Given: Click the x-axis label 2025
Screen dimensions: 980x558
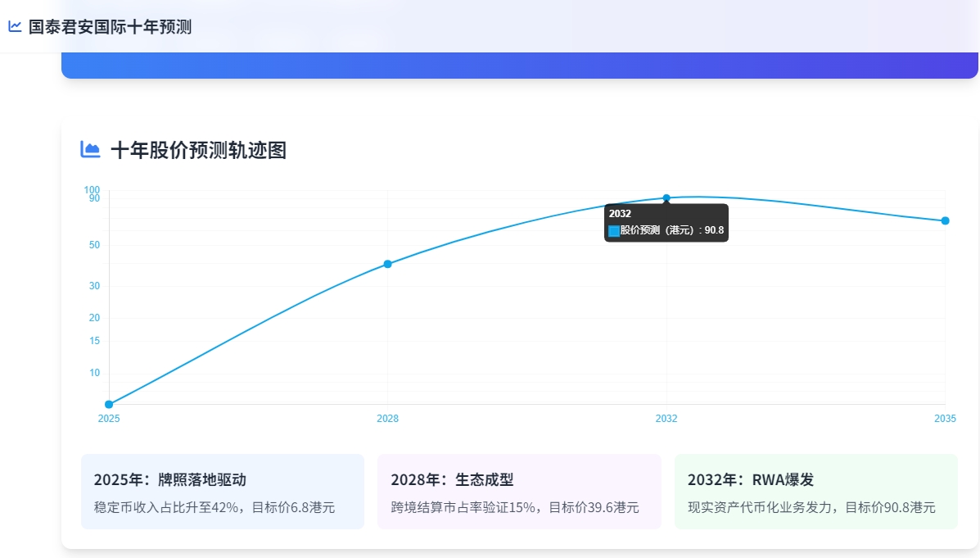Looking at the screenshot, I should 109,419.
